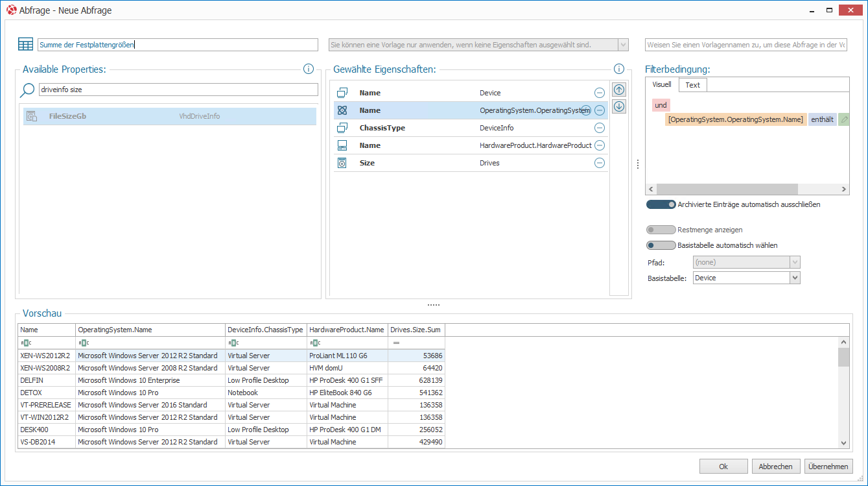Click the HP EliteBook 840 G6 cell
The image size is (868, 486).
click(347, 393)
